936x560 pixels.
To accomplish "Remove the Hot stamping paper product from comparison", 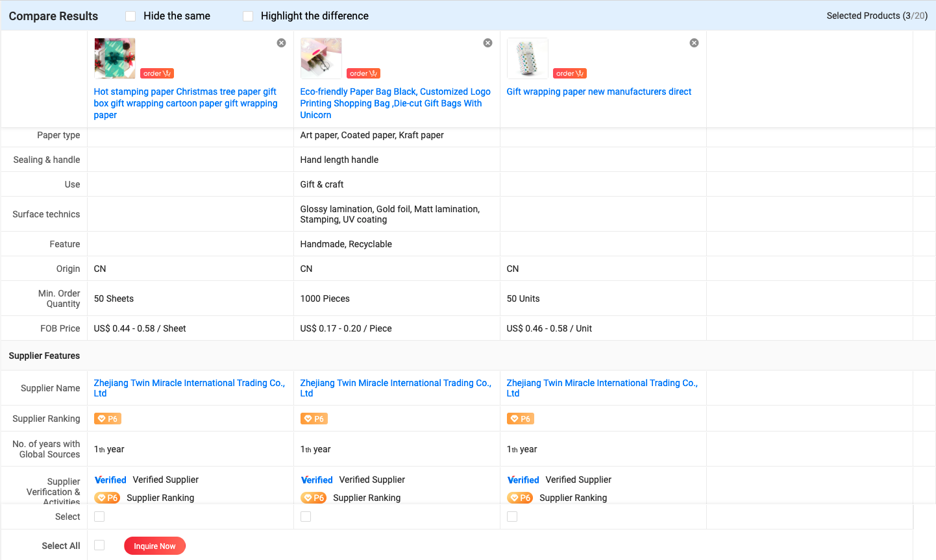I will [281, 43].
